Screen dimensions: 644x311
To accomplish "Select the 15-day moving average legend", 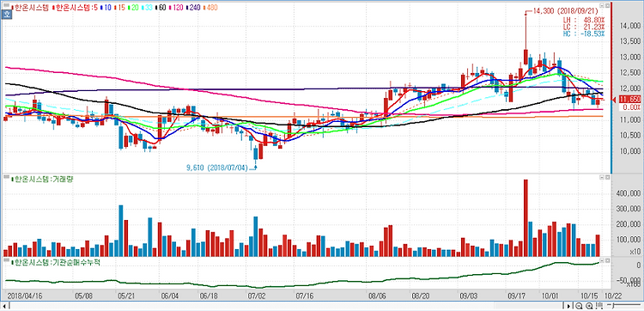I will click(119, 8).
